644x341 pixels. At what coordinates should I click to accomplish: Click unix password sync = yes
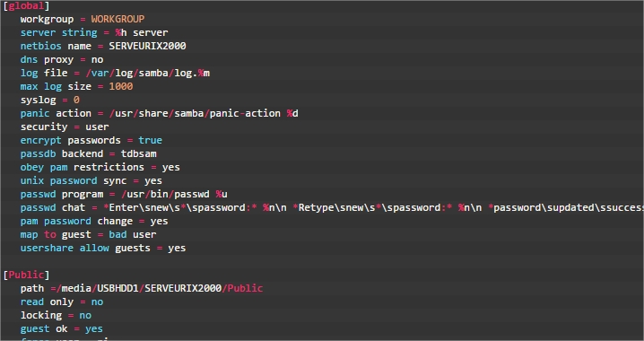[x=91, y=180]
